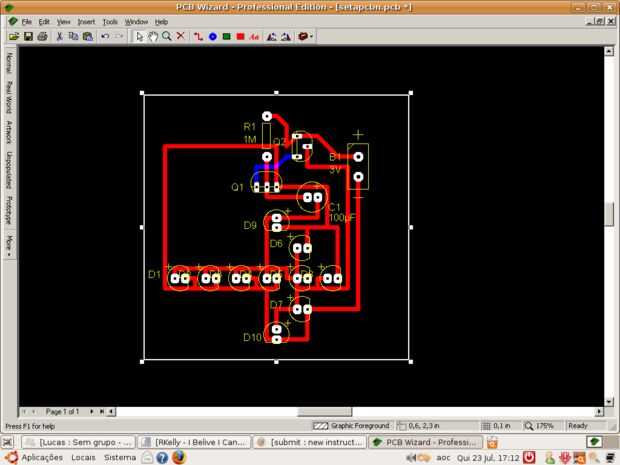
Task: Click the D10 component label
Action: [252, 337]
